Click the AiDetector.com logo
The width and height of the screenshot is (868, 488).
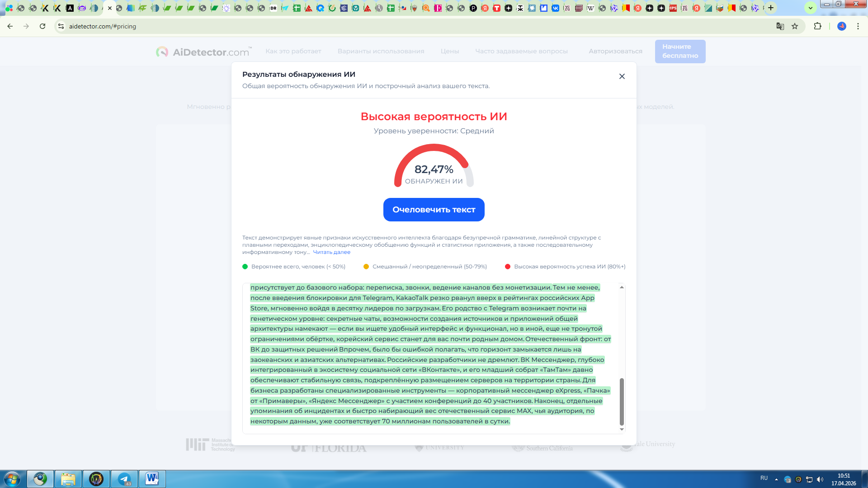[x=203, y=52]
